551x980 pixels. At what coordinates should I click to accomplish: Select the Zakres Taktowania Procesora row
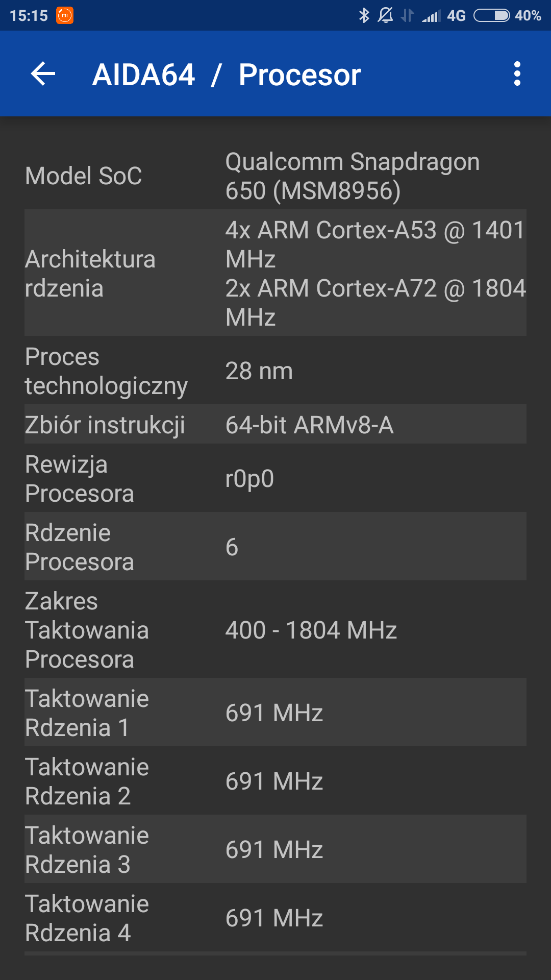pos(275,630)
